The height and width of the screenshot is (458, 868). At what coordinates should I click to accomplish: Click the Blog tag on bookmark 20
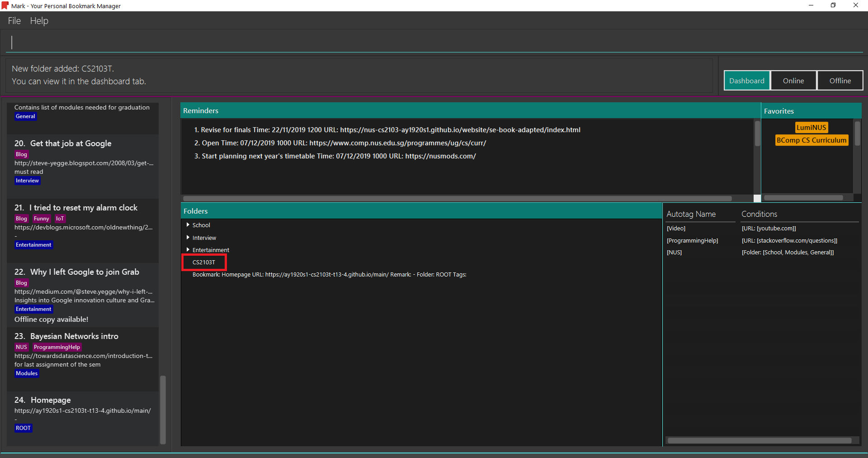pyautogui.click(x=21, y=154)
